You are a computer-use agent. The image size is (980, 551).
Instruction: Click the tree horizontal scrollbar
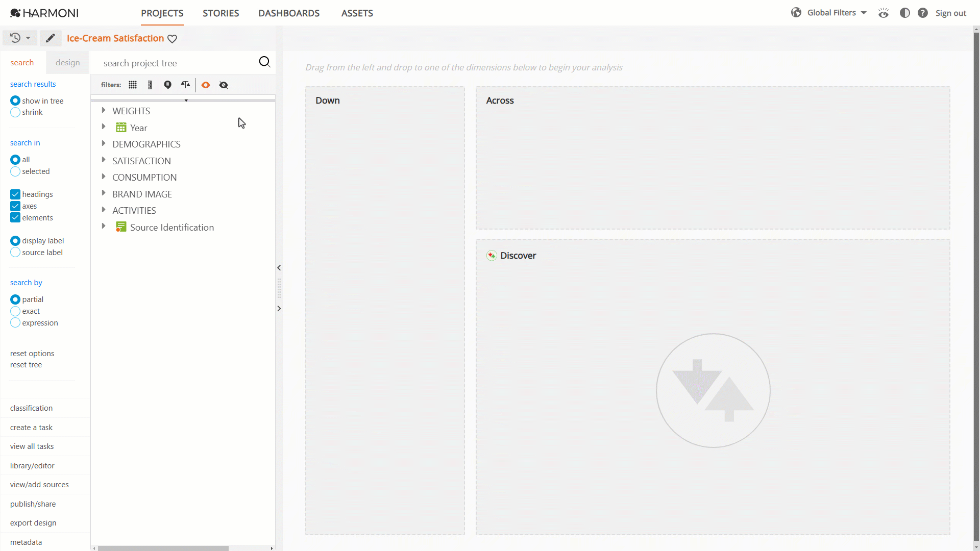(163, 548)
